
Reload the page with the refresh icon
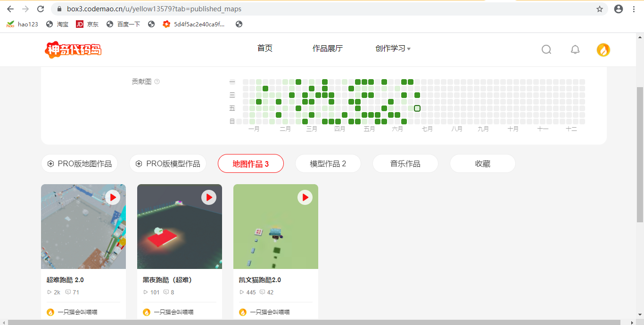pyautogui.click(x=41, y=9)
